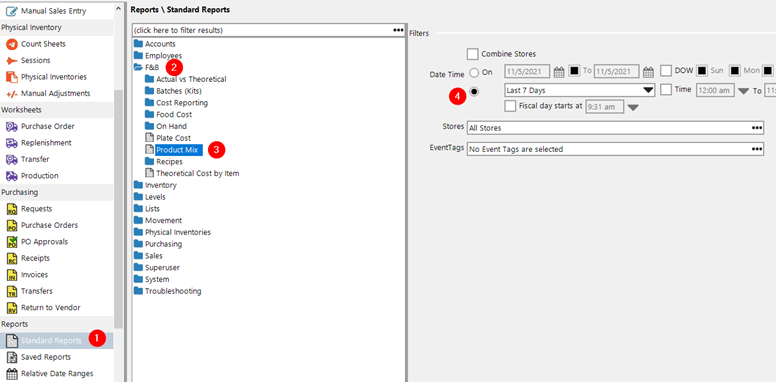The width and height of the screenshot is (776, 382).
Task: Toggle black checkbox after start date calendar
Action: pyautogui.click(x=574, y=71)
